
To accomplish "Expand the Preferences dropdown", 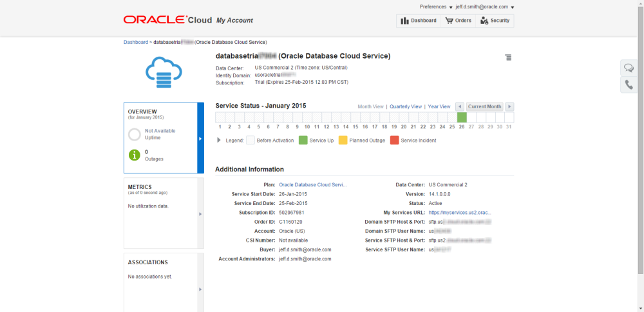I will [x=436, y=7].
